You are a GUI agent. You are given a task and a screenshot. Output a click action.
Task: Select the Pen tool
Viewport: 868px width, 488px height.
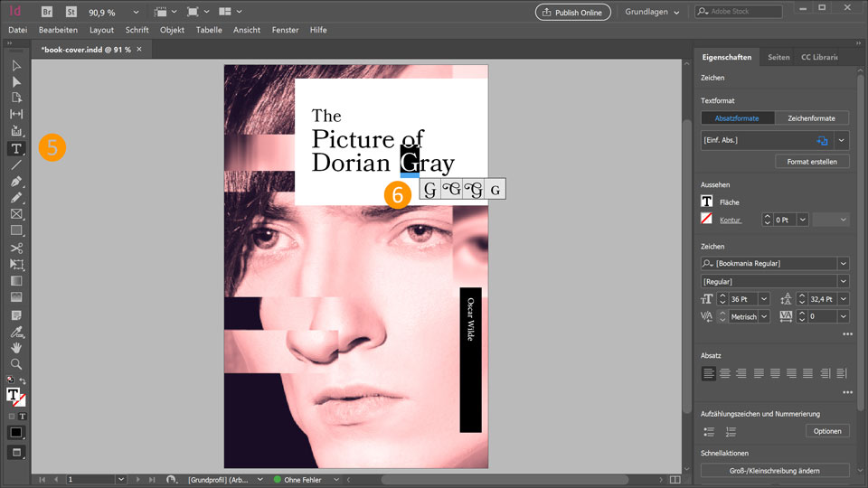16,182
